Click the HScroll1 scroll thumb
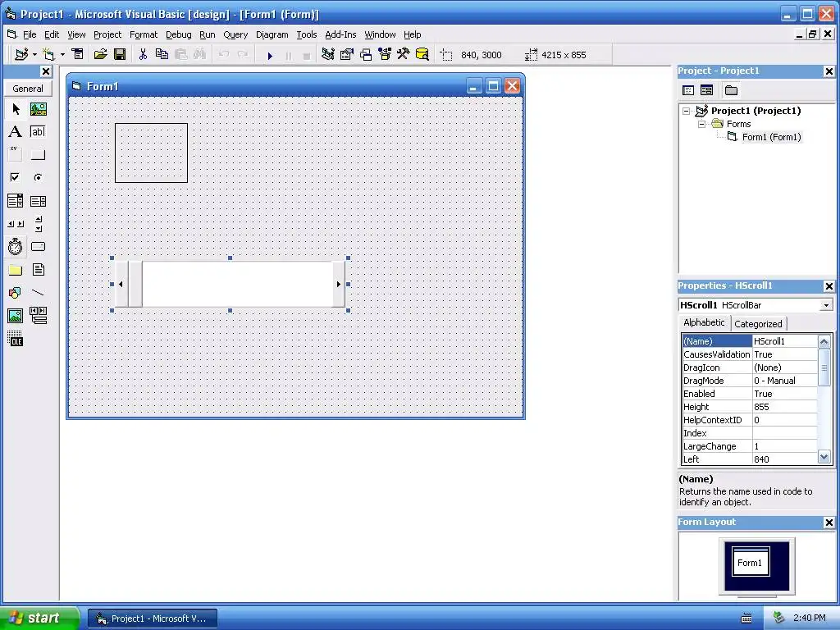 [x=135, y=284]
